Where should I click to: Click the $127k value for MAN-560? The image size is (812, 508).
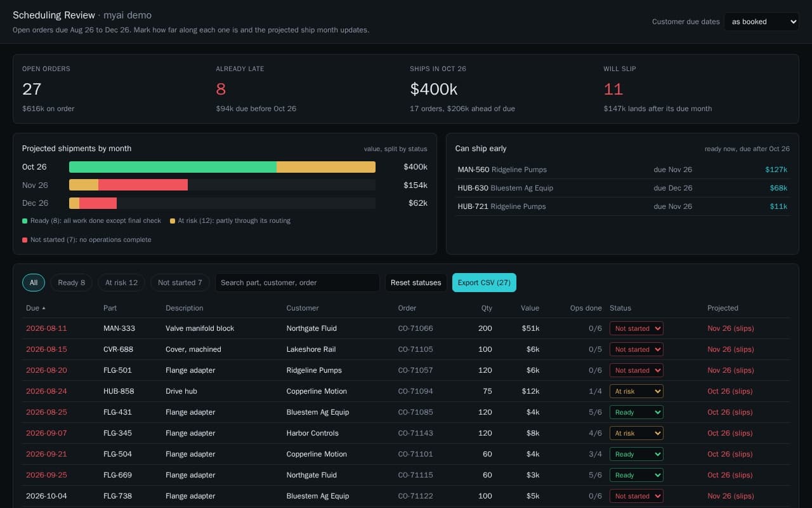click(776, 170)
